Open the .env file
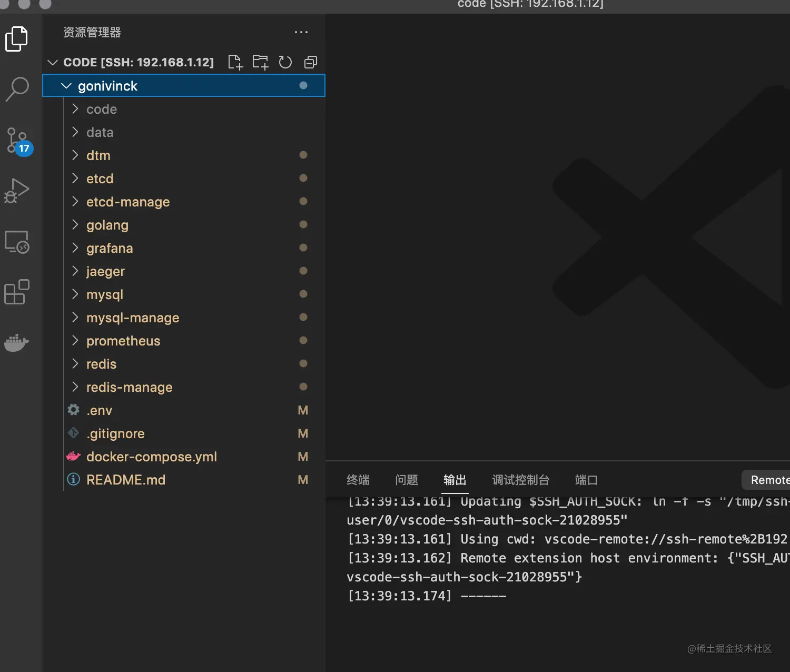The height and width of the screenshot is (672, 790). click(184, 410)
